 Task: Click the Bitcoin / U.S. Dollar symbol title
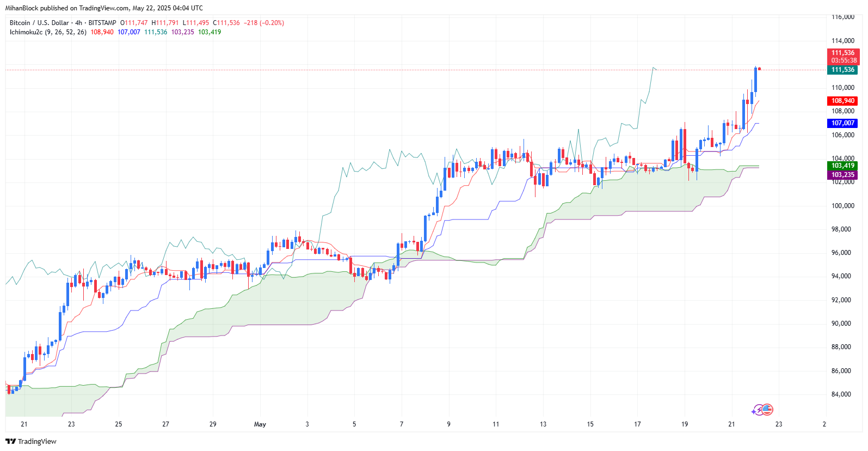click(x=39, y=23)
